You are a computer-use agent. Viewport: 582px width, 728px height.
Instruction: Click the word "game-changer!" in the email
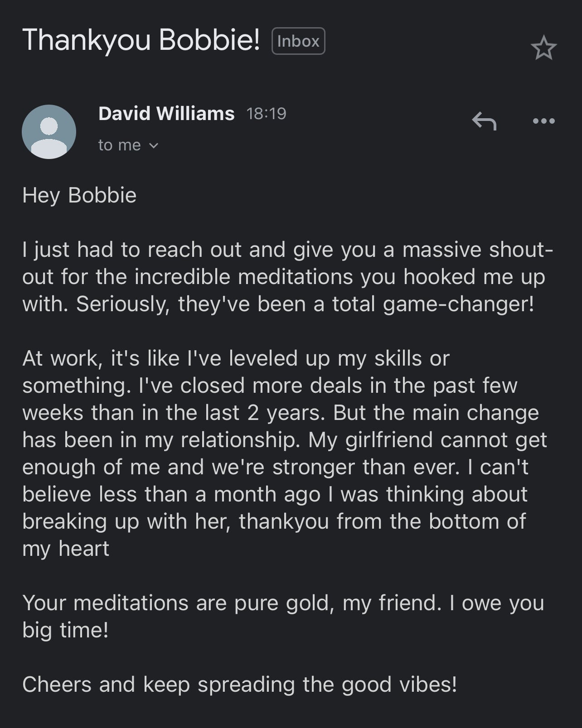pyautogui.click(x=458, y=304)
